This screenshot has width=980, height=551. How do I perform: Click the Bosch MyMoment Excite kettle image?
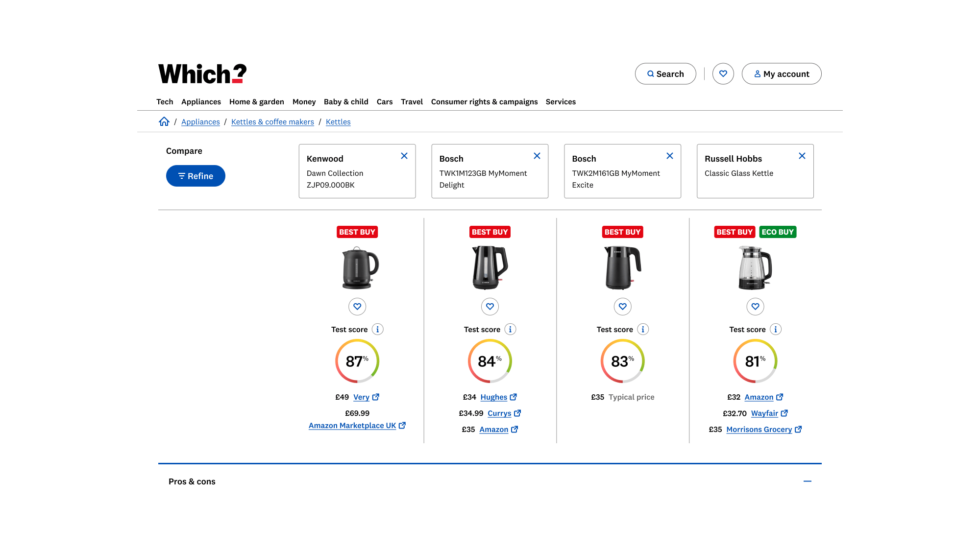(x=622, y=267)
